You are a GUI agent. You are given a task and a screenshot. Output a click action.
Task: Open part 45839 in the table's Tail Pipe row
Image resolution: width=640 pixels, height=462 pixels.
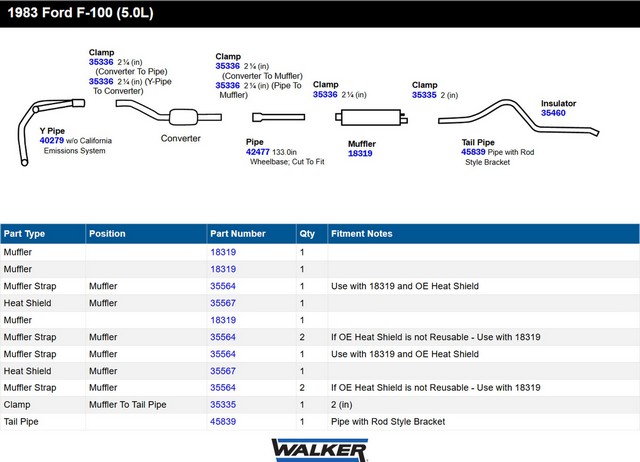coord(223,422)
